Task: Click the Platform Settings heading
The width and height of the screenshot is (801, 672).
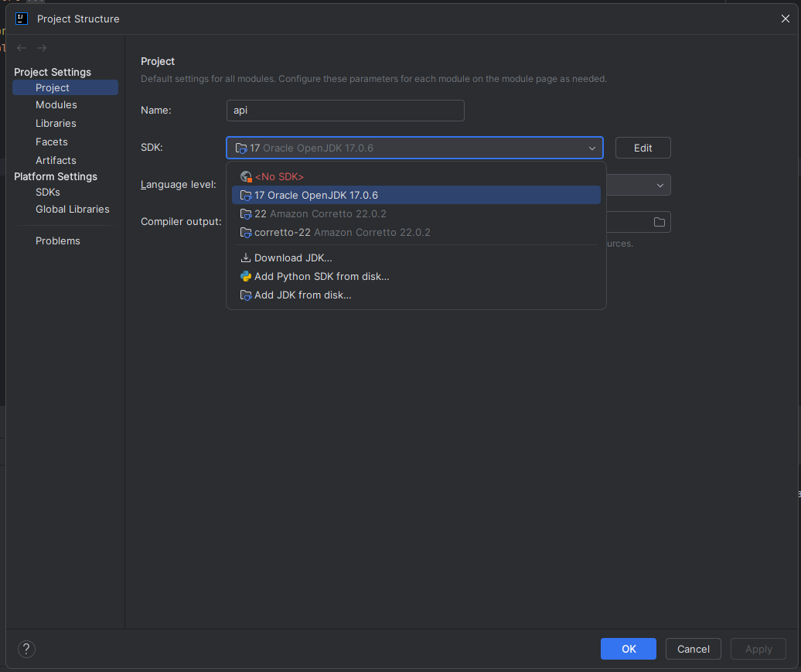Action: click(56, 176)
